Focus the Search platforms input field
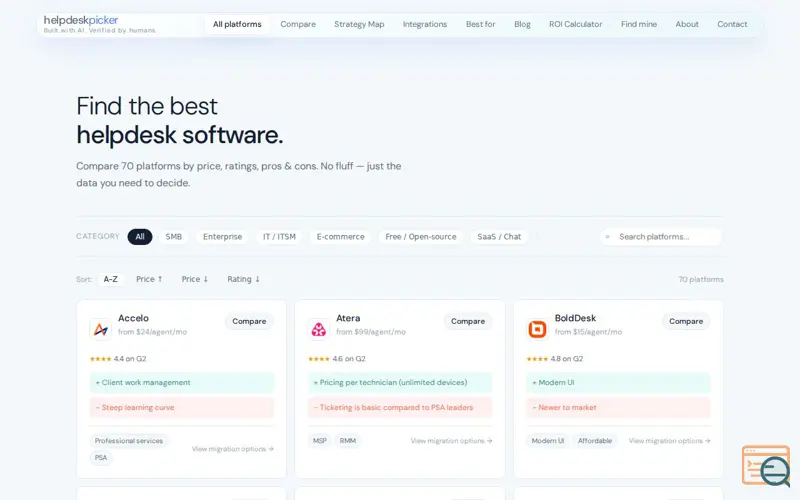The height and width of the screenshot is (500, 800). (661, 237)
